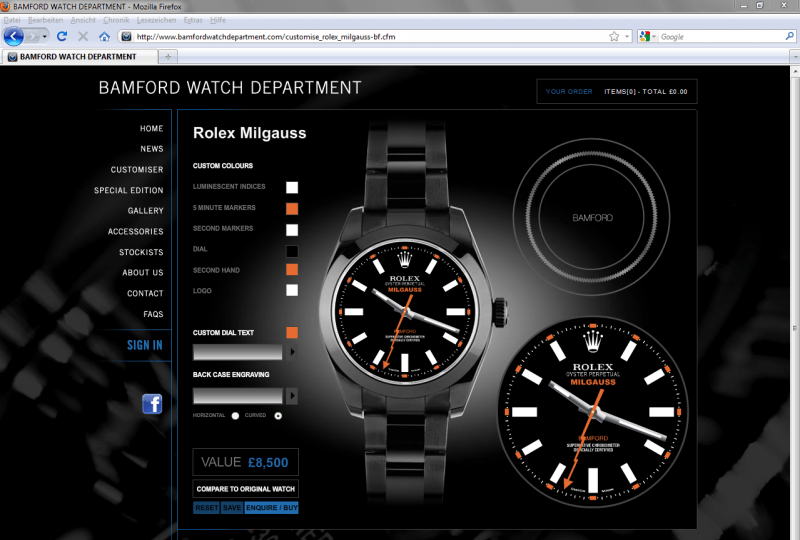Click the arrow next to Back Case Engraving field

coord(292,396)
